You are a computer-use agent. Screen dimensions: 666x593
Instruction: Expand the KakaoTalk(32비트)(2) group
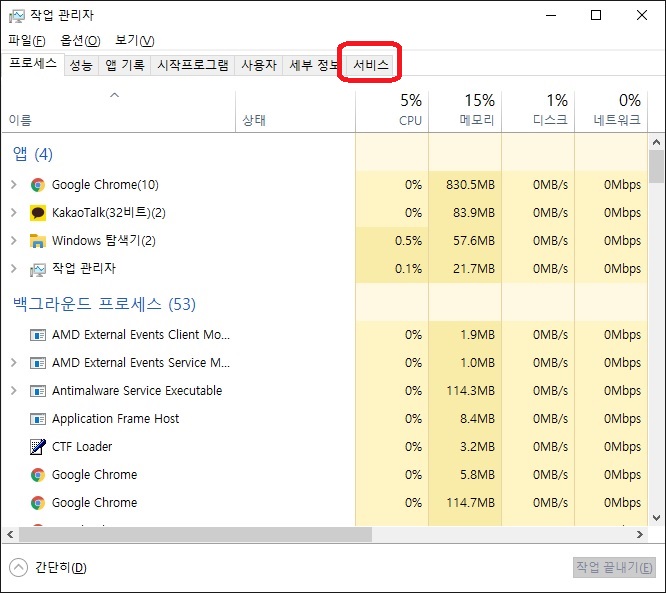[14, 212]
